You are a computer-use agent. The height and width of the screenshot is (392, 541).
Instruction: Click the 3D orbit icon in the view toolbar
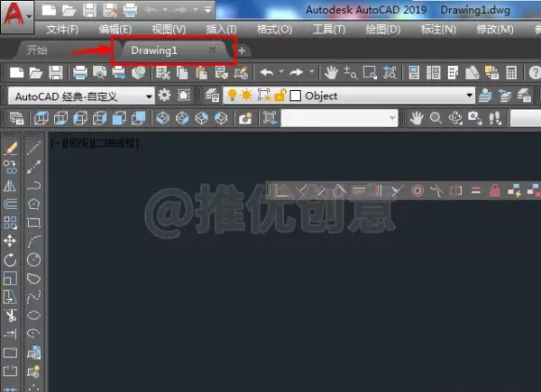click(455, 118)
